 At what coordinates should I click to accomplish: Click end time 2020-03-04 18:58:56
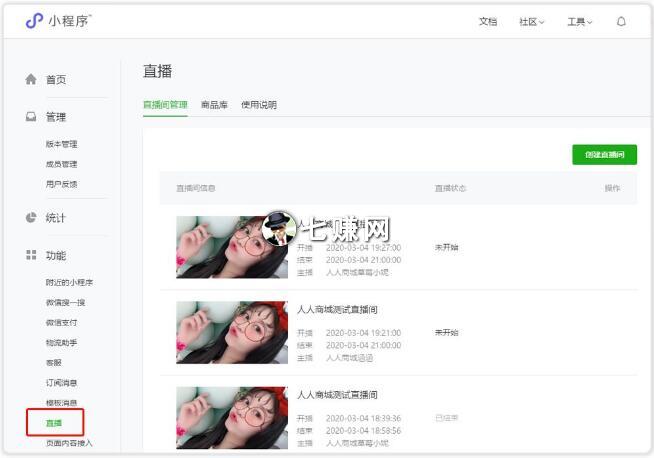pos(363,430)
